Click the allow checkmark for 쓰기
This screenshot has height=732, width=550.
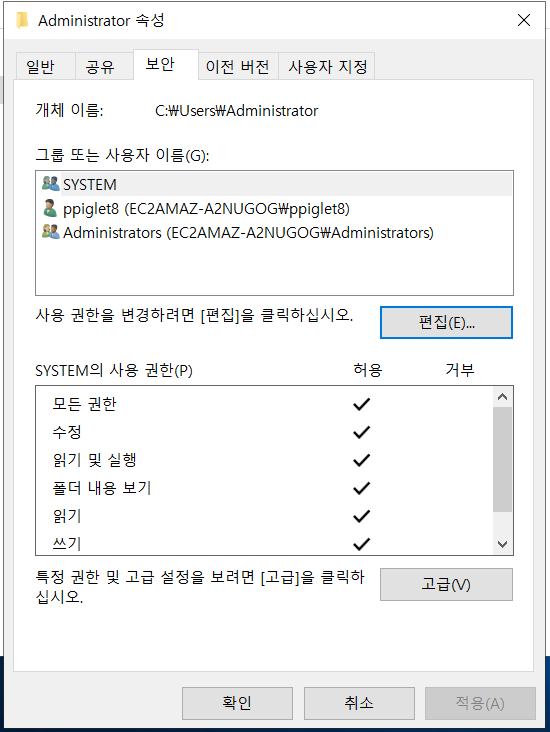pyautogui.click(x=361, y=544)
